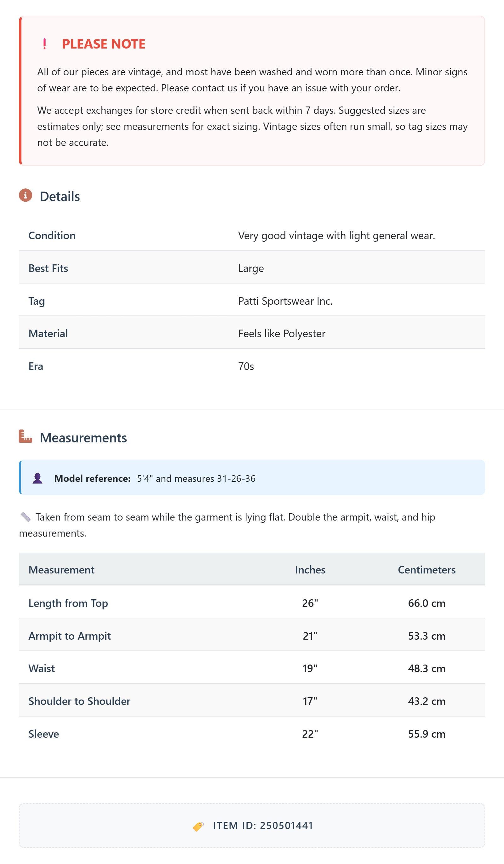Click the Measurements ruler icon
Screen dimensions: 504x864
[26, 436]
